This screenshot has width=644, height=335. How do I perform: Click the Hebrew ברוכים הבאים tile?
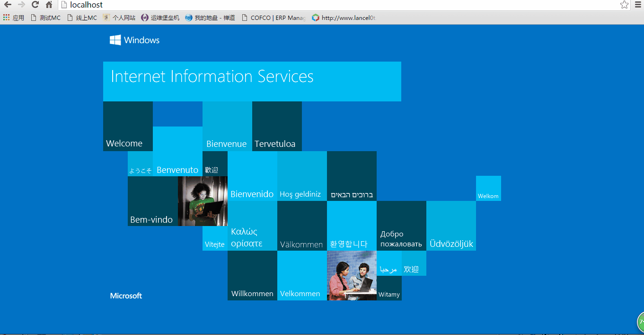pos(352,176)
